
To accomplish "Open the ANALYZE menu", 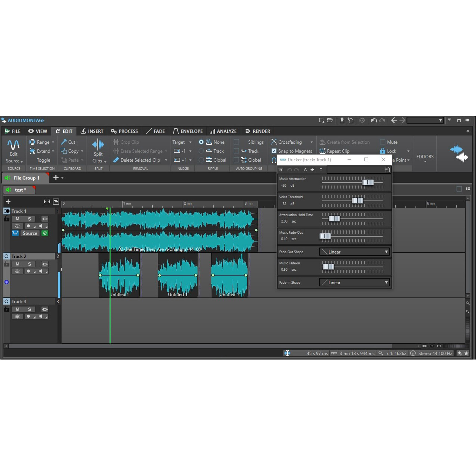I will pyautogui.click(x=223, y=131).
